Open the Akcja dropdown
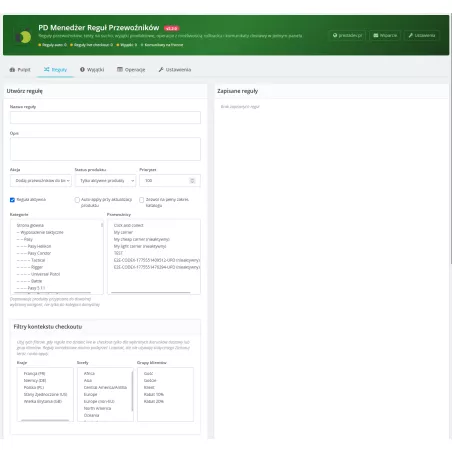This screenshot has height=452, width=452. pyautogui.click(x=41, y=181)
